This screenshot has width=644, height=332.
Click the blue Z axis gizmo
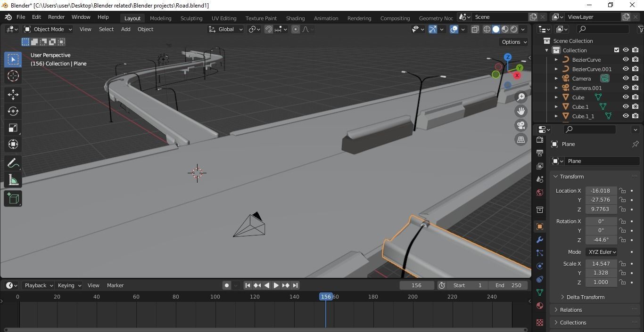[508, 57]
